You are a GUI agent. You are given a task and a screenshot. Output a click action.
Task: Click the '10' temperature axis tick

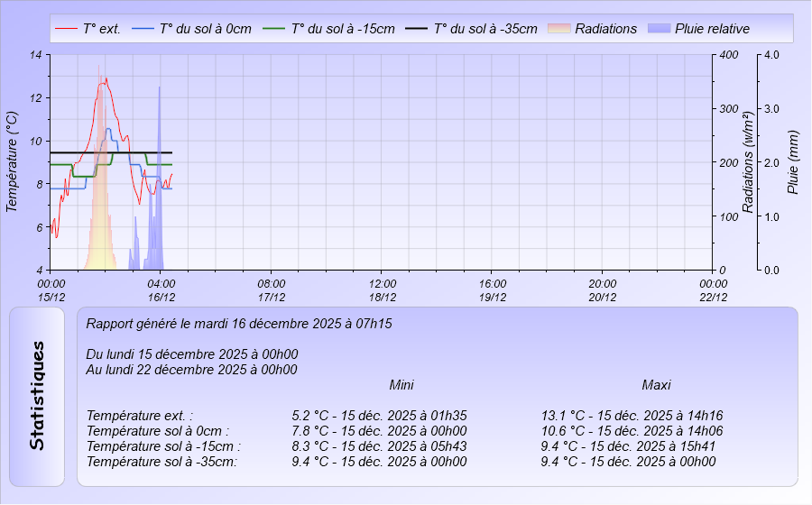[x=36, y=142]
